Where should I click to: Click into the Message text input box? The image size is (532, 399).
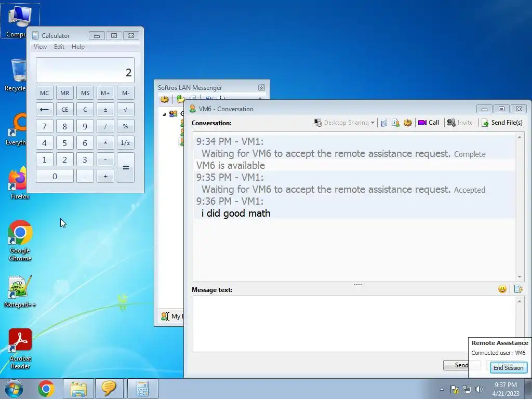[354, 324]
